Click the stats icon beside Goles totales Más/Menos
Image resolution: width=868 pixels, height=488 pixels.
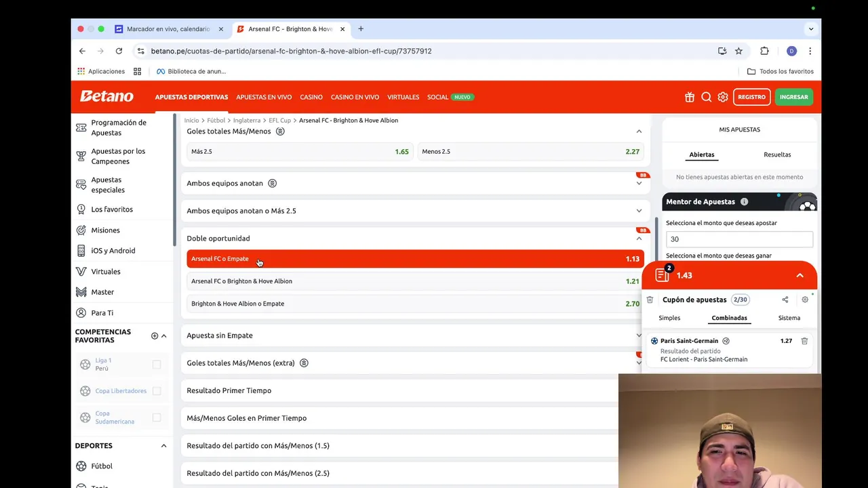pyautogui.click(x=280, y=131)
